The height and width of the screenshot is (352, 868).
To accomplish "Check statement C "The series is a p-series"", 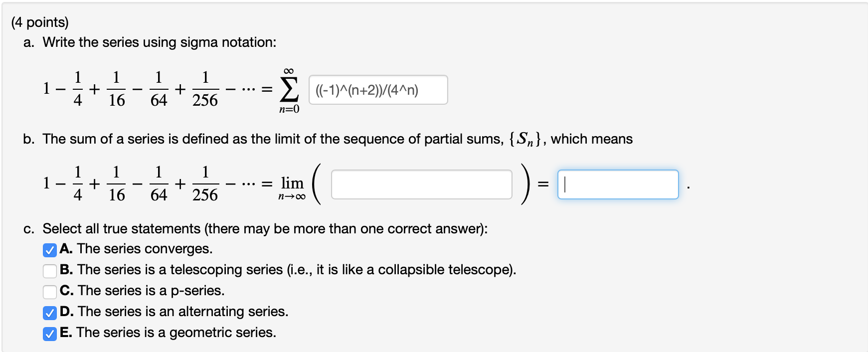I will pos(50,293).
